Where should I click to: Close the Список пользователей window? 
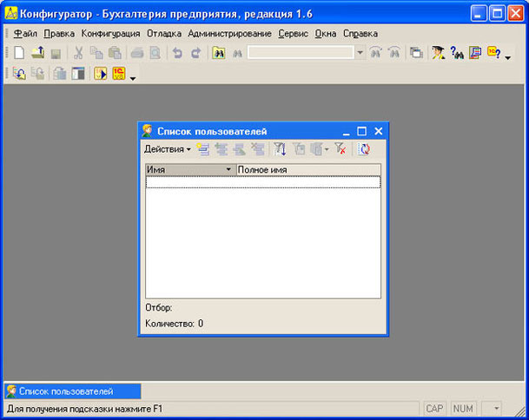click(378, 131)
